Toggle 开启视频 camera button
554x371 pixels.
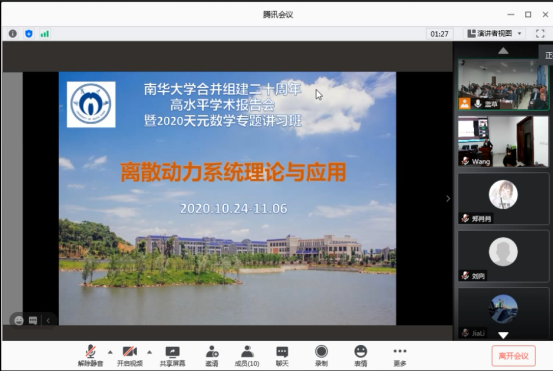click(x=130, y=356)
